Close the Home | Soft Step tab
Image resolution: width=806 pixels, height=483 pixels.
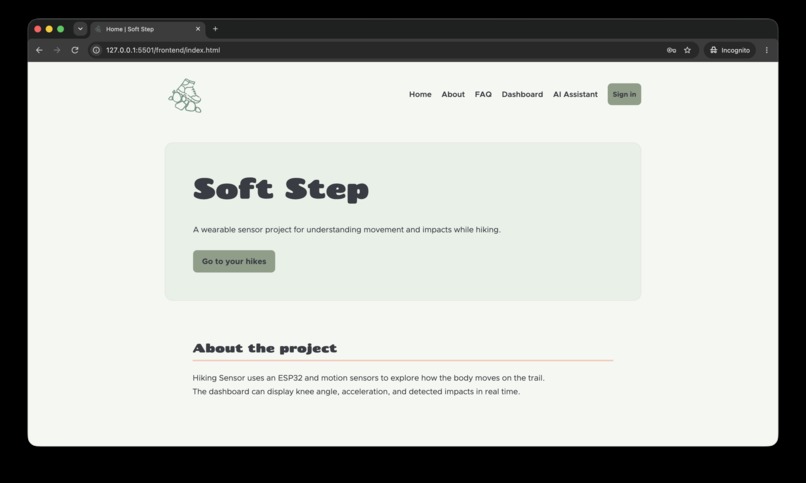pos(198,29)
